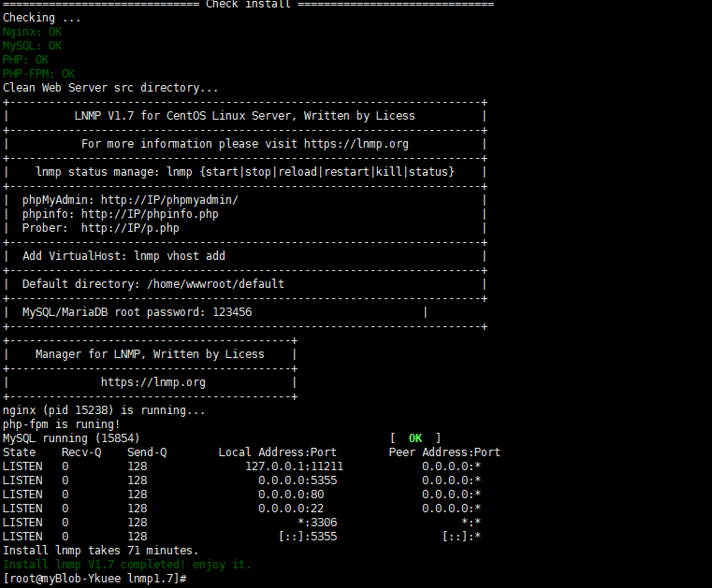Viewport: 712px width, 588px height.
Task: Click the peer address [::]:*
Action: pyautogui.click(x=461, y=537)
